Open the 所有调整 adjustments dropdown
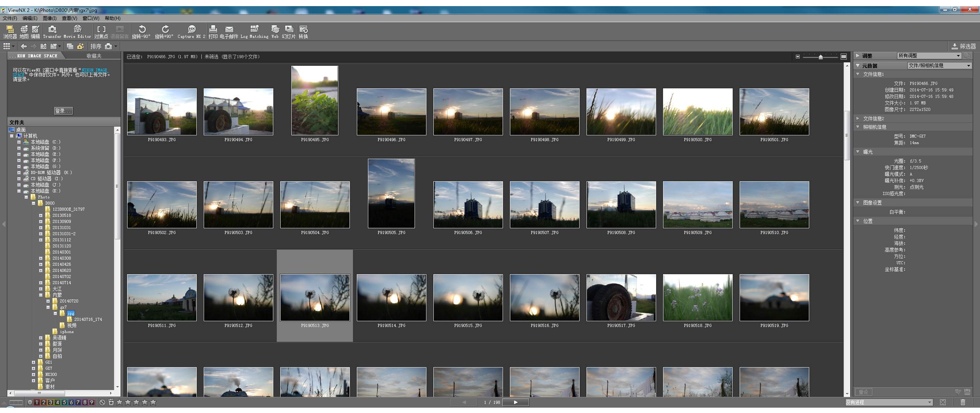This screenshot has height=413, width=980. point(929,56)
